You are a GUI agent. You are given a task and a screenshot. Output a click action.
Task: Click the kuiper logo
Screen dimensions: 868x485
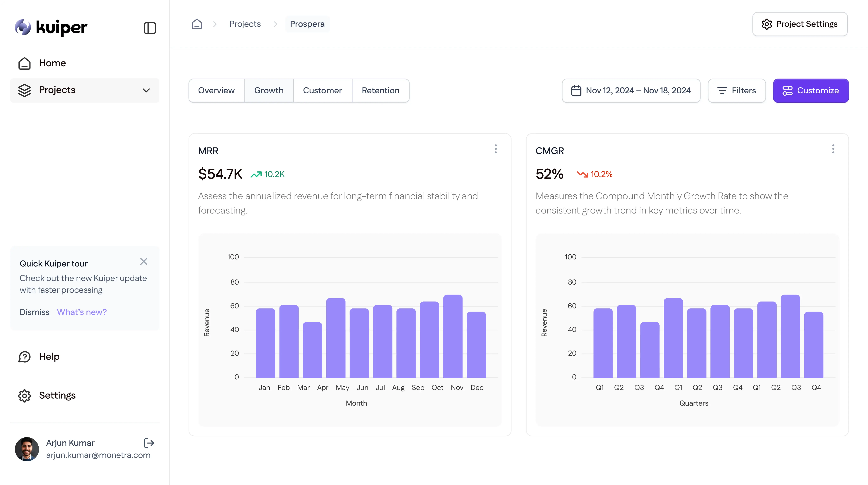(51, 27)
